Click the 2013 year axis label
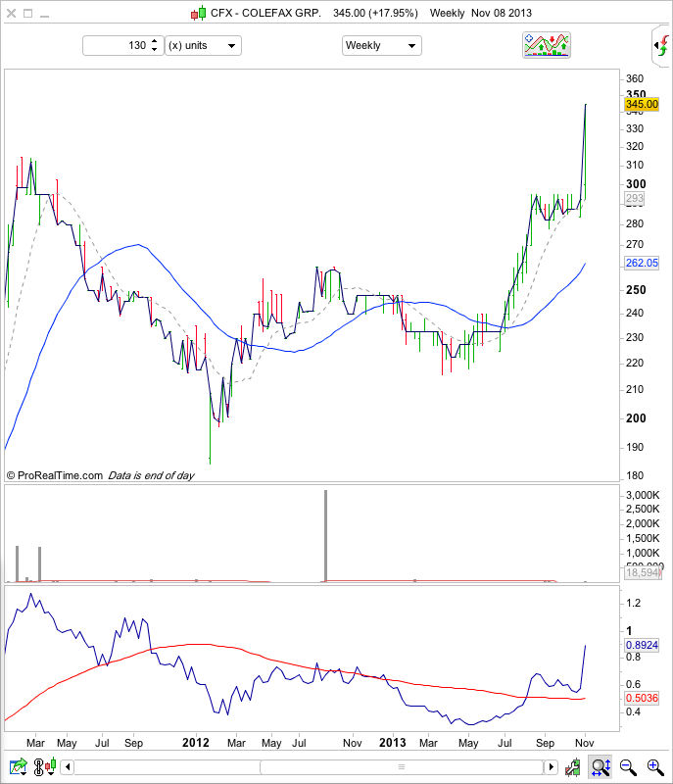Screen dimensions: 673x784 click(x=392, y=743)
